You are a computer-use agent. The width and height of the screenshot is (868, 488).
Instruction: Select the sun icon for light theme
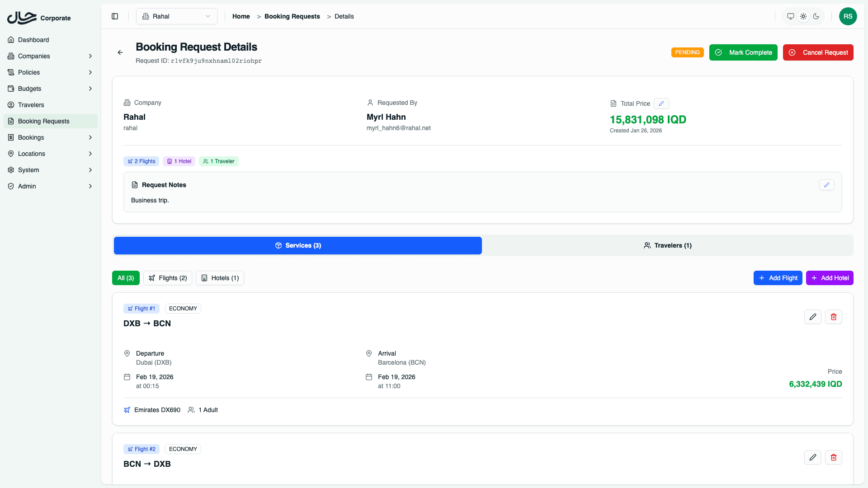pyautogui.click(x=803, y=16)
